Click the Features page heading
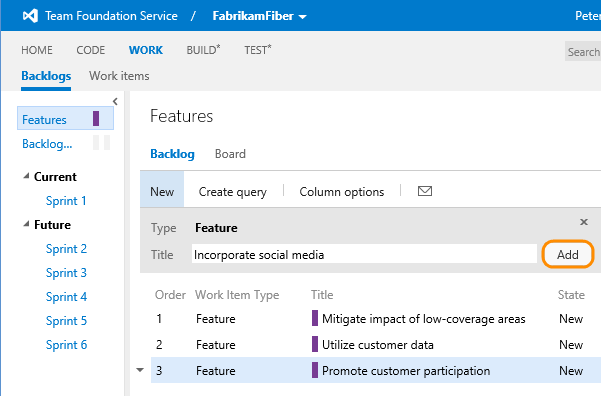 click(x=181, y=116)
